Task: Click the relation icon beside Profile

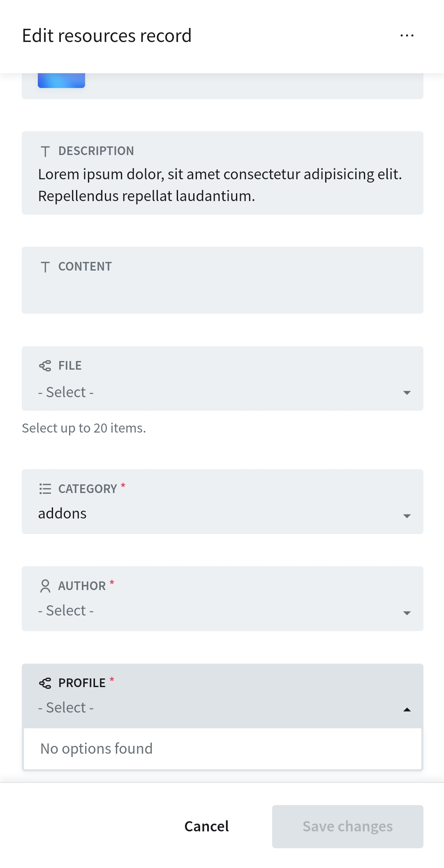Action: 46,682
